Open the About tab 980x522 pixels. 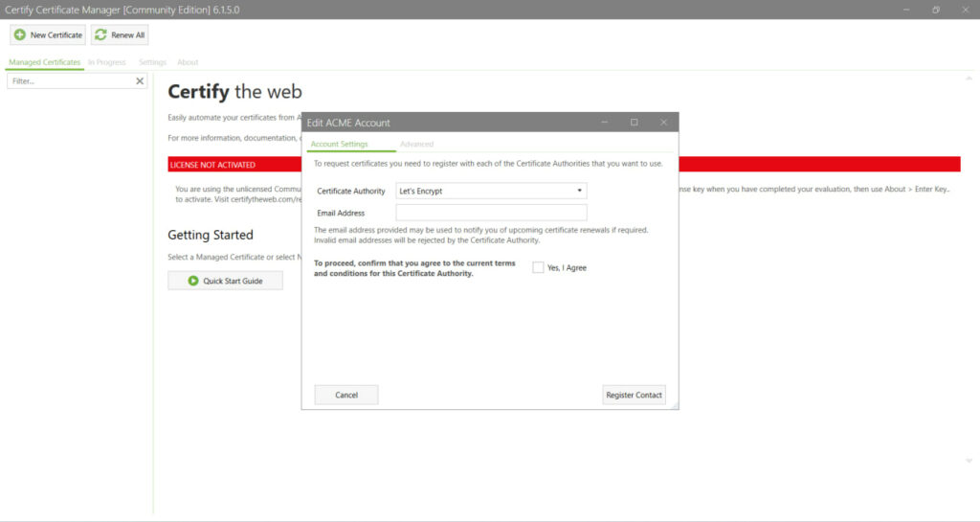(x=188, y=62)
